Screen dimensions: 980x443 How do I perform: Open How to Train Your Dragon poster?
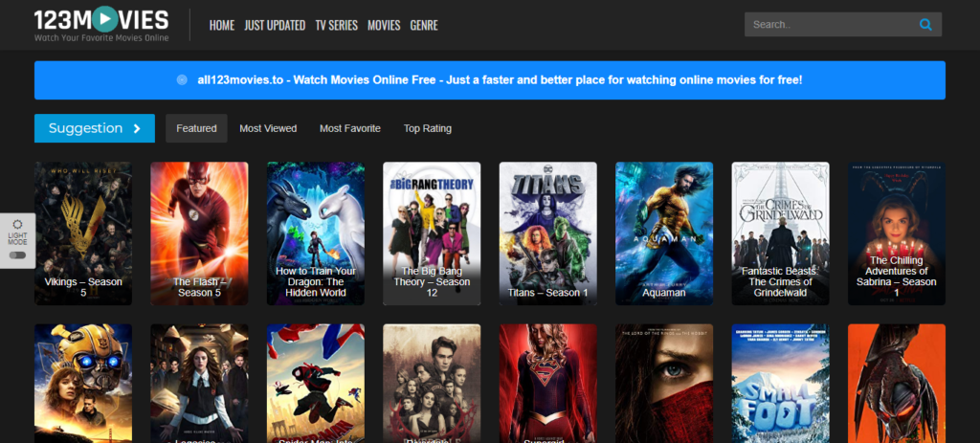(x=316, y=233)
